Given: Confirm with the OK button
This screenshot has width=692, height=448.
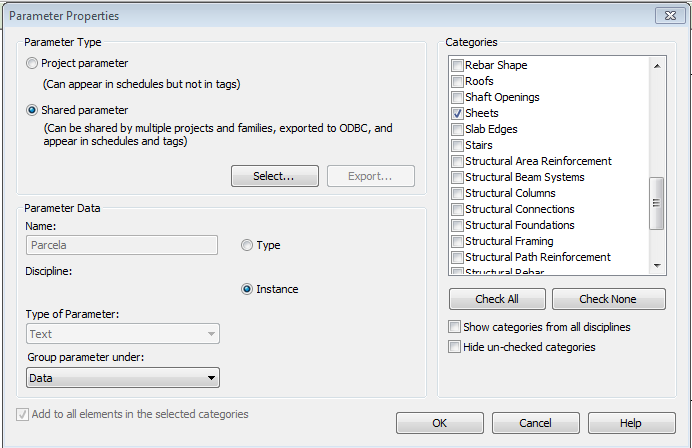Looking at the screenshot, I should point(439,423).
